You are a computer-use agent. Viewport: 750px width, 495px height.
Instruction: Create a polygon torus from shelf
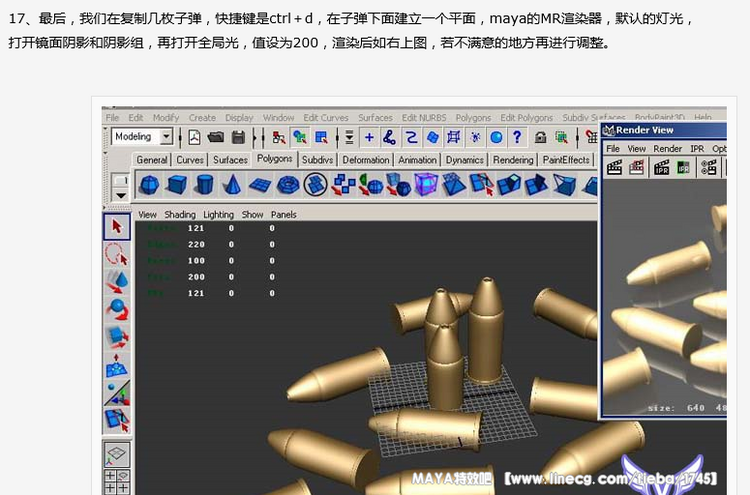(288, 185)
